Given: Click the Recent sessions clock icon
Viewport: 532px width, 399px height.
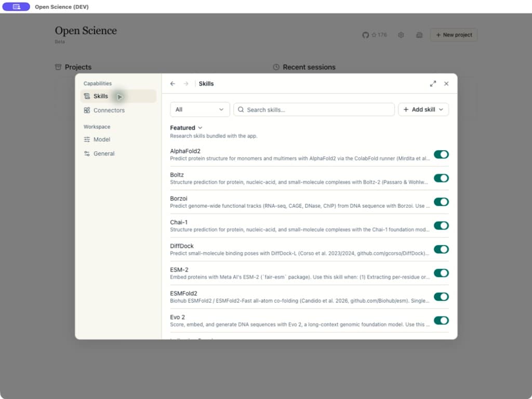Looking at the screenshot, I should coord(276,67).
